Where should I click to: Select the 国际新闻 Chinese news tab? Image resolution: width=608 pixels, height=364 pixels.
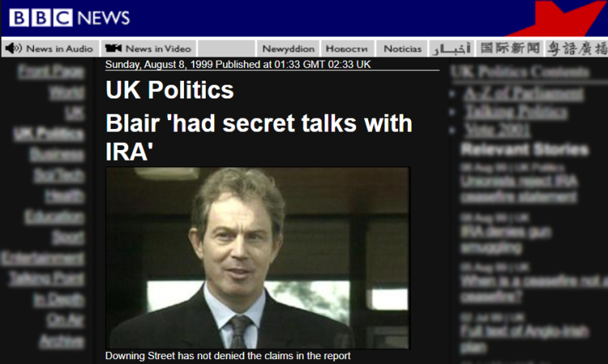tap(510, 48)
